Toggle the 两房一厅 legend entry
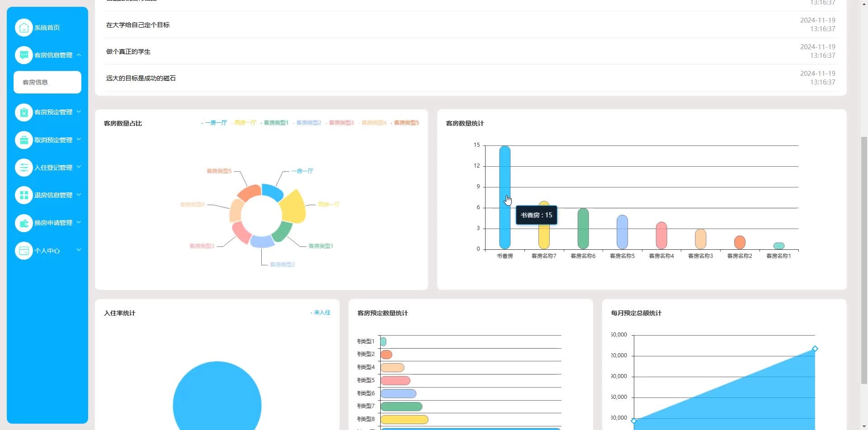Image resolution: width=868 pixels, height=430 pixels. (x=244, y=123)
